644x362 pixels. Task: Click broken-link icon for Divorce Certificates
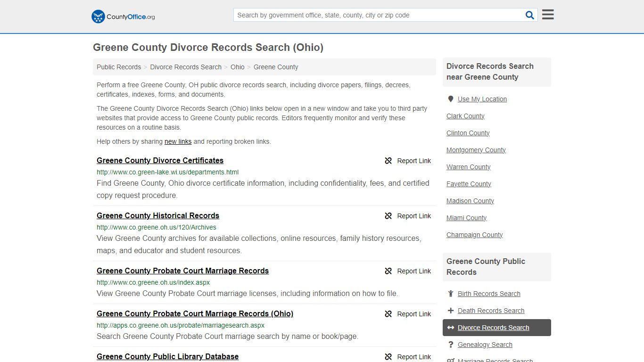(x=388, y=161)
